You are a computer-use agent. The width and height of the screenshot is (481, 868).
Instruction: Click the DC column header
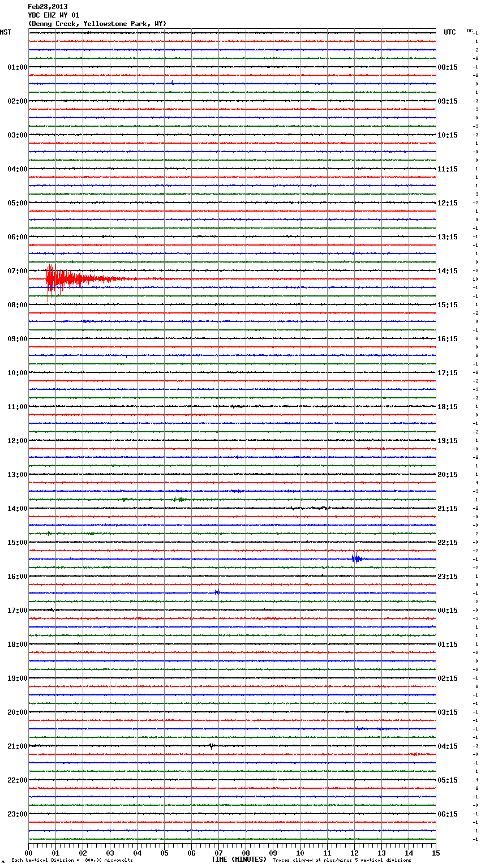pos(470,31)
